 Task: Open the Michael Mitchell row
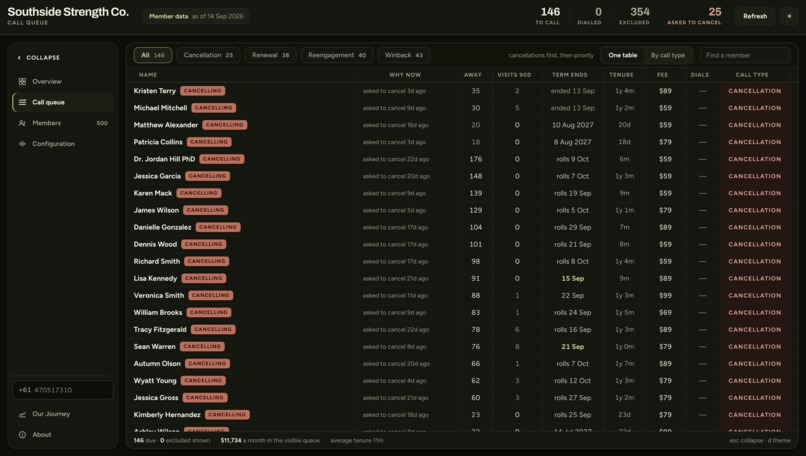(x=461, y=108)
